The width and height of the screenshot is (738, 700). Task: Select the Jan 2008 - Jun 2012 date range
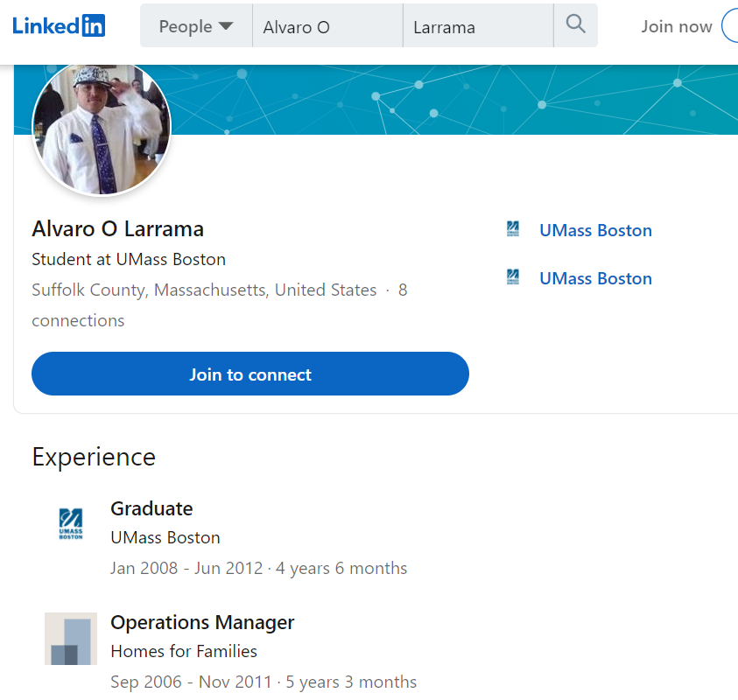coord(186,568)
